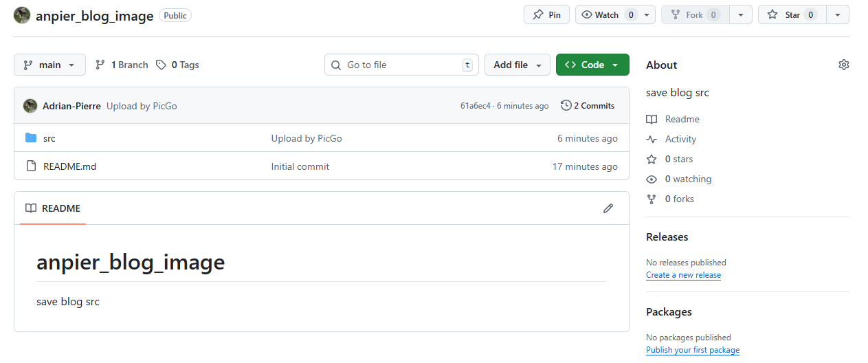This screenshot has width=868, height=363.
Task: Open the Adrian-Pierre author profile link
Action: 71,106
